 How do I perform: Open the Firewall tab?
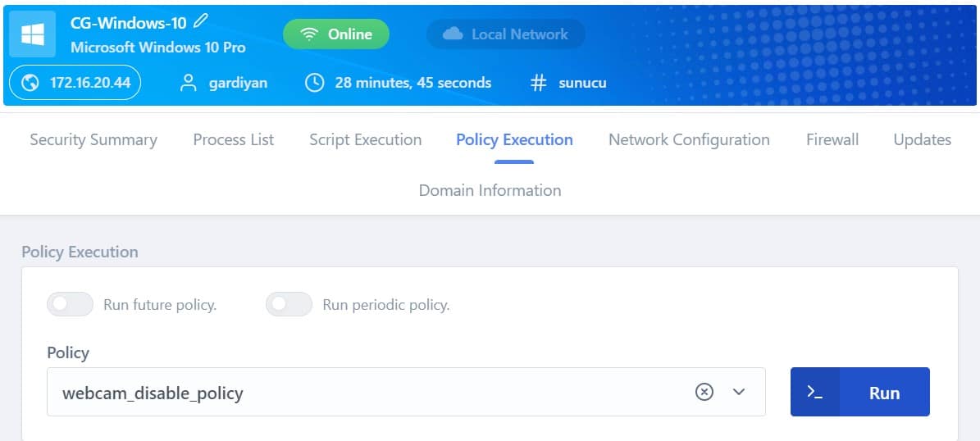832,140
